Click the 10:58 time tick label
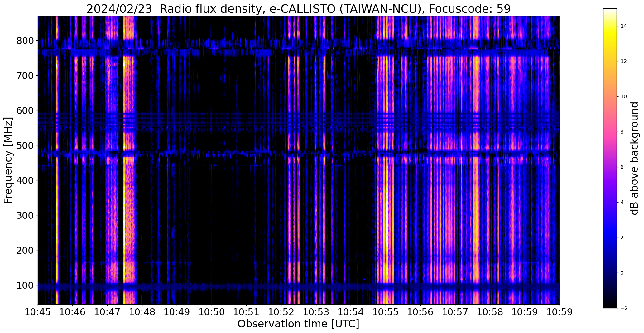644x333 pixels. [490, 312]
